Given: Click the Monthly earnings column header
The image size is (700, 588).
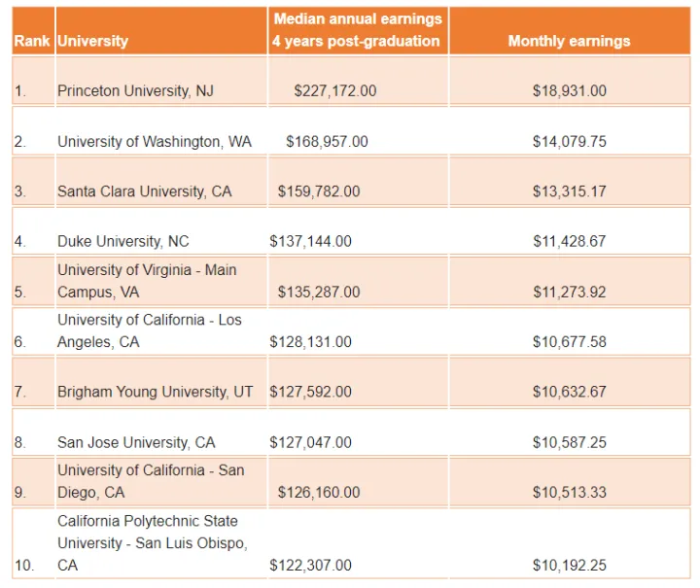Looking at the screenshot, I should point(569,42).
